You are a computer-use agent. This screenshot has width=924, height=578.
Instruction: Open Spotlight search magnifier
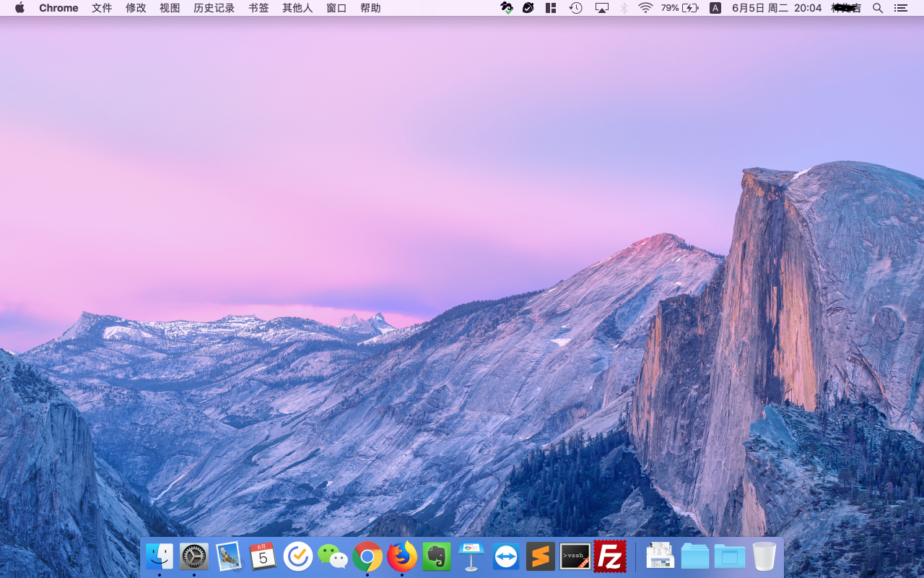pyautogui.click(x=878, y=8)
